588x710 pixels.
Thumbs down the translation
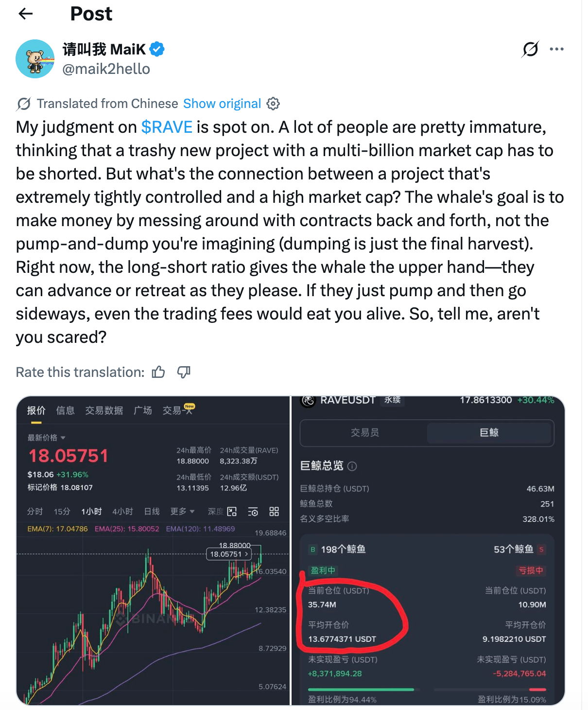coord(183,372)
